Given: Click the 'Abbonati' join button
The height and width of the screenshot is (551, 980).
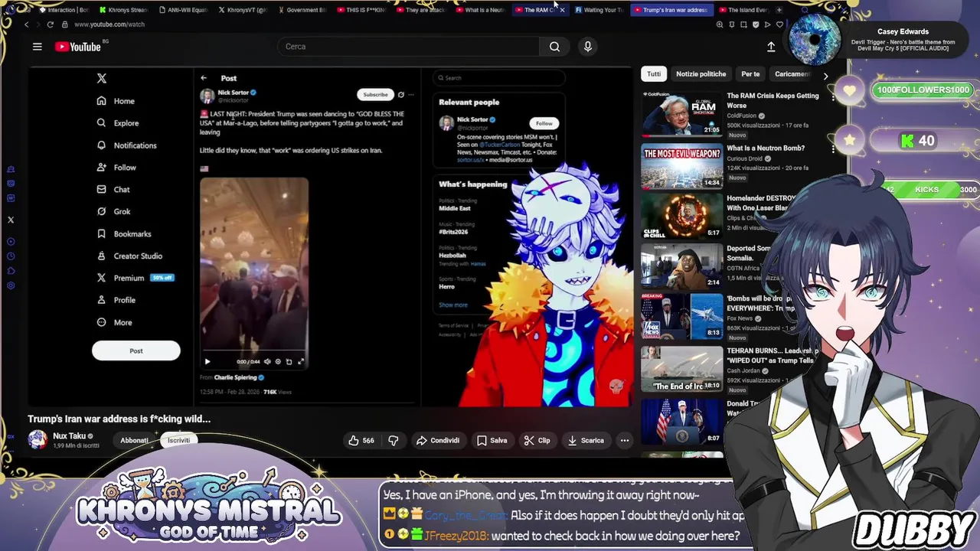Looking at the screenshot, I should pos(134,441).
